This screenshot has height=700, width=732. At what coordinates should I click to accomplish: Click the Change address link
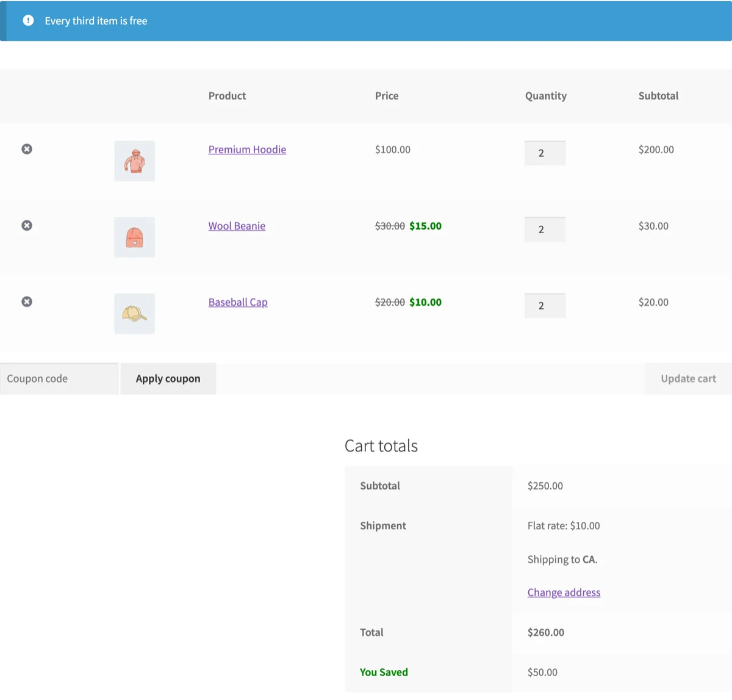[x=564, y=593]
